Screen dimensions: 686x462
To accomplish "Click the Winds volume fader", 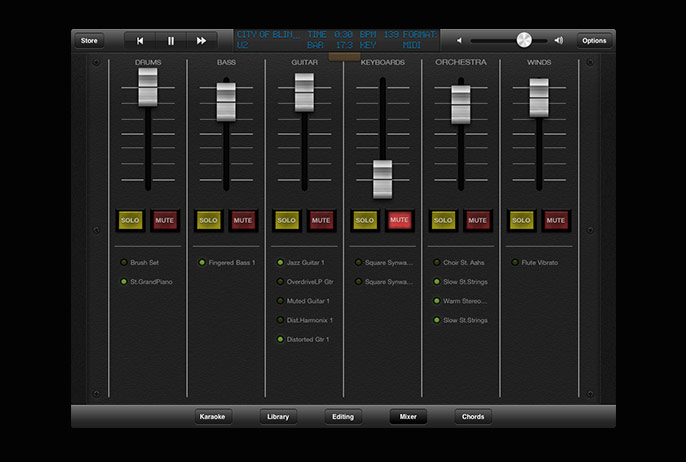I will (539, 98).
